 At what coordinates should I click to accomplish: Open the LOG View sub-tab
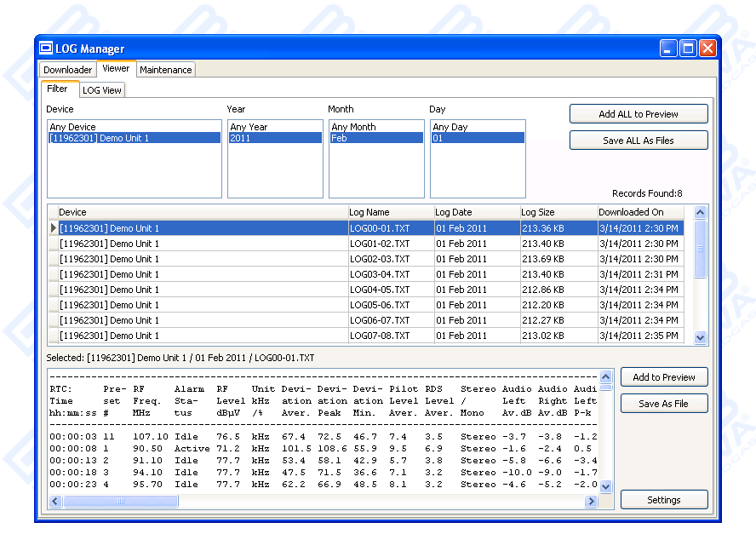[102, 90]
